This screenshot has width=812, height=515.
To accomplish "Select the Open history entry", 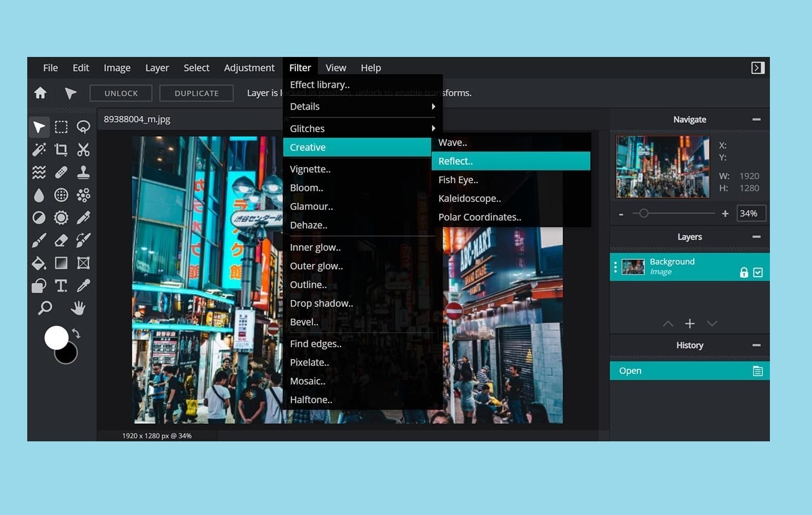I will pyautogui.click(x=690, y=371).
